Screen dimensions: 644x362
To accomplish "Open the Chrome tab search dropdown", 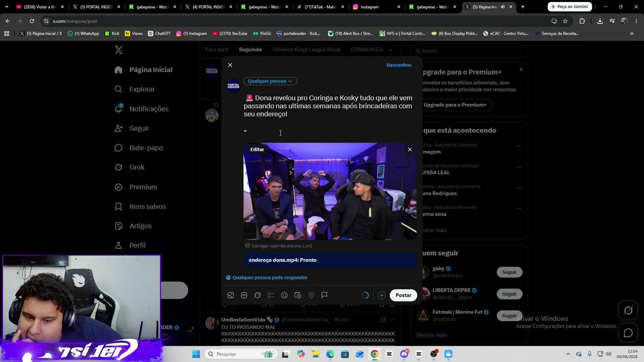I will pyautogui.click(x=7, y=7).
